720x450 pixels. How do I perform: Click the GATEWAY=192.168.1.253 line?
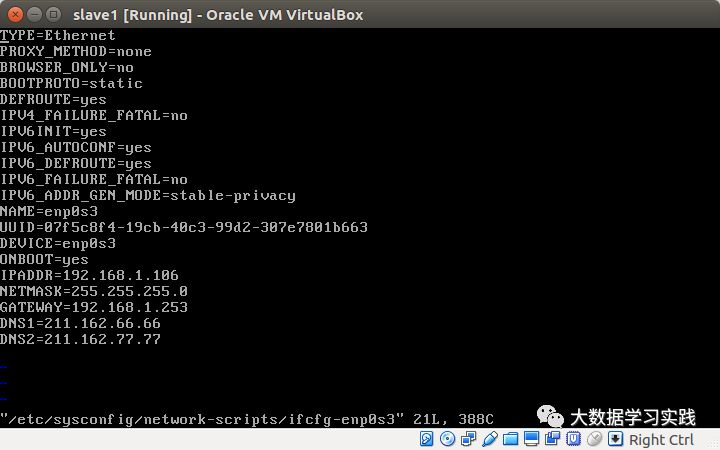click(x=94, y=308)
